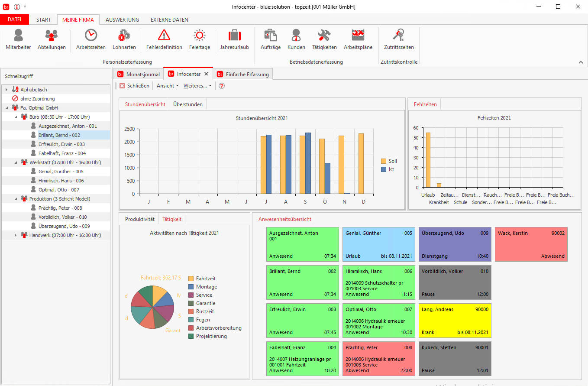Open the Mitarbeiter icon in ribbon
The width and height of the screenshot is (588, 386).
(18, 36)
